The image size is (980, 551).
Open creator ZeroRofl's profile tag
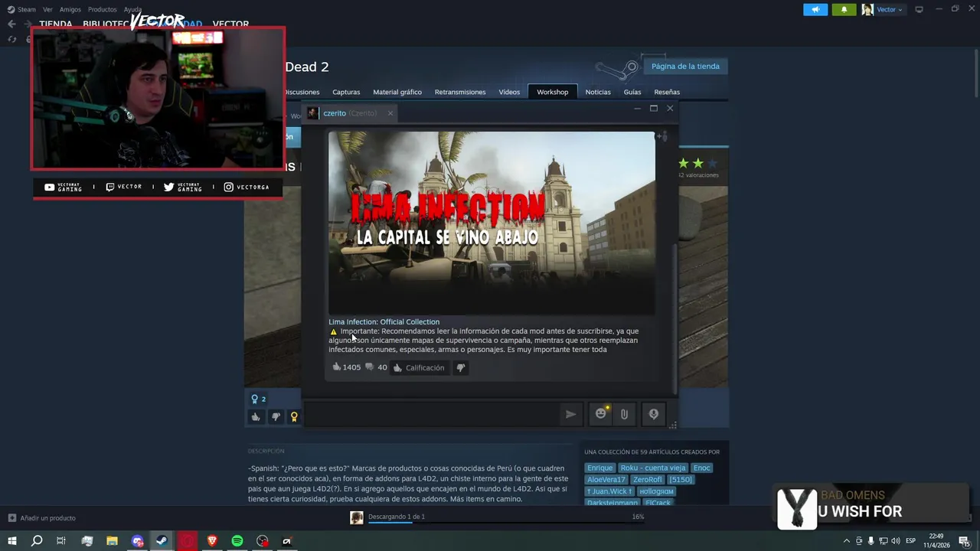coord(647,480)
